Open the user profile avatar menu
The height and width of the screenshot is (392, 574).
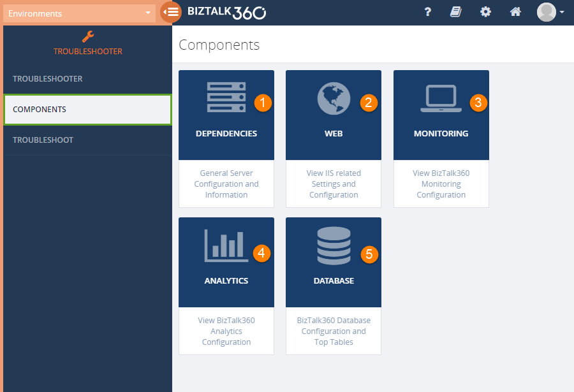(546, 12)
